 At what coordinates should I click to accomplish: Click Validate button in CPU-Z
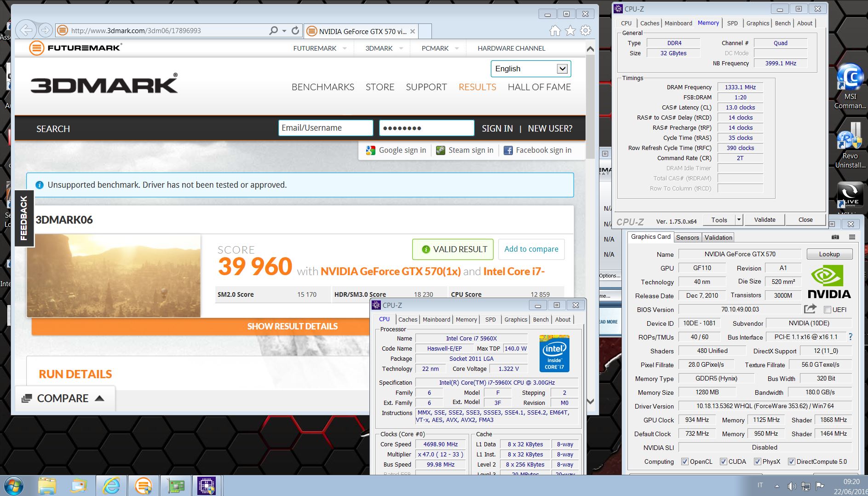(765, 220)
